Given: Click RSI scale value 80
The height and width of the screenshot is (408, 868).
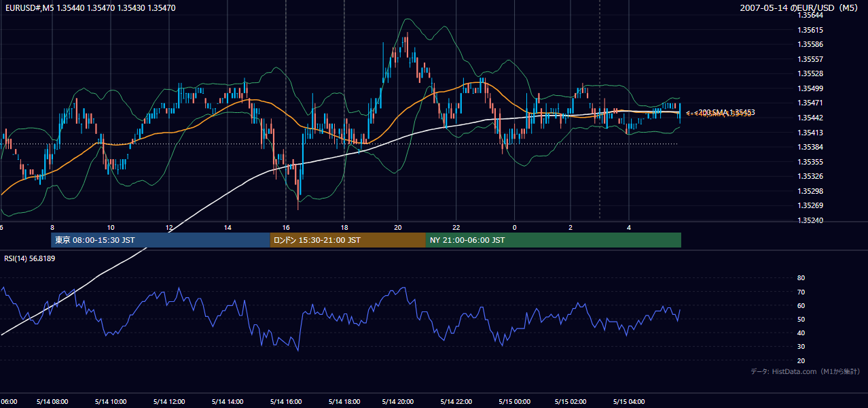Looking at the screenshot, I should (x=801, y=278).
